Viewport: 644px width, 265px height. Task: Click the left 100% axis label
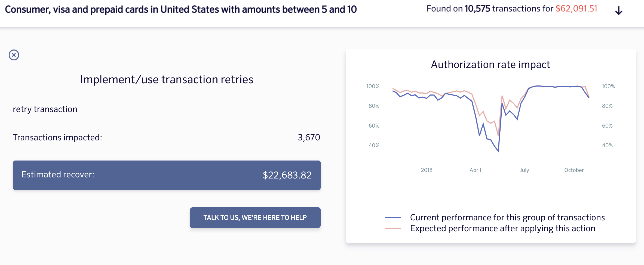coord(373,86)
